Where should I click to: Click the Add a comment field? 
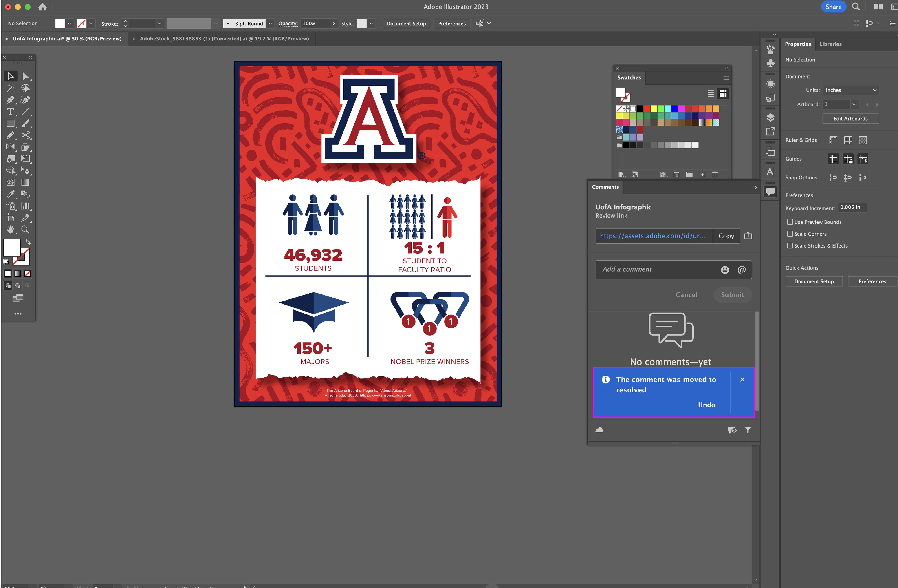[656, 270]
